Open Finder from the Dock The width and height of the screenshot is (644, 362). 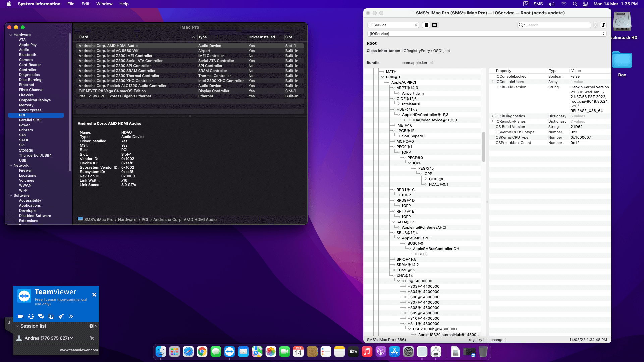tap(161, 352)
